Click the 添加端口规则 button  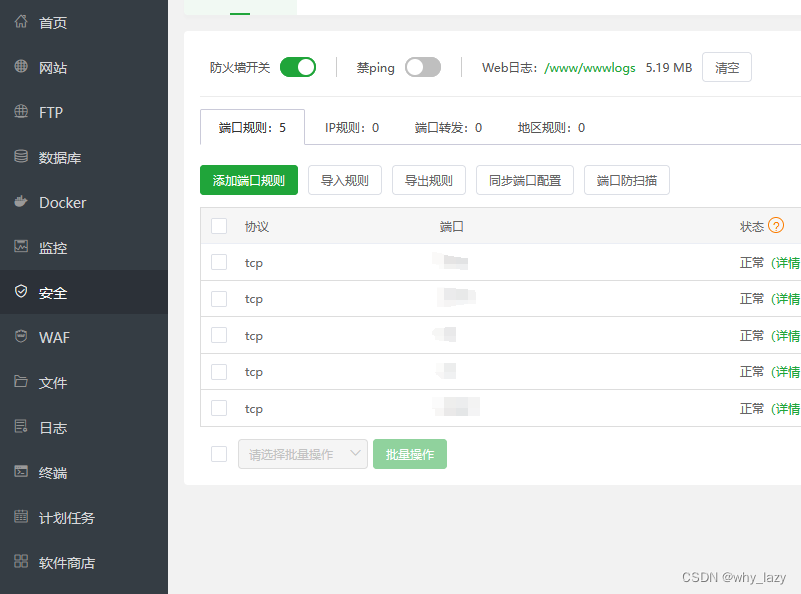248,180
